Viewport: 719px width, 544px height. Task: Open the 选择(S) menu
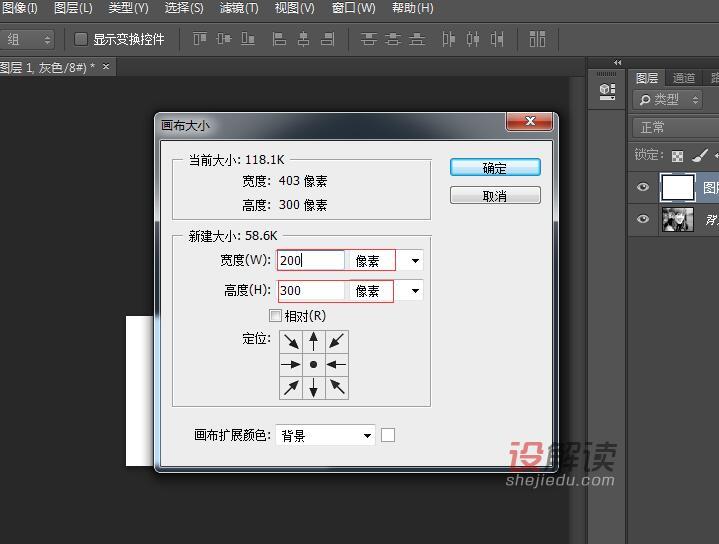pos(184,8)
